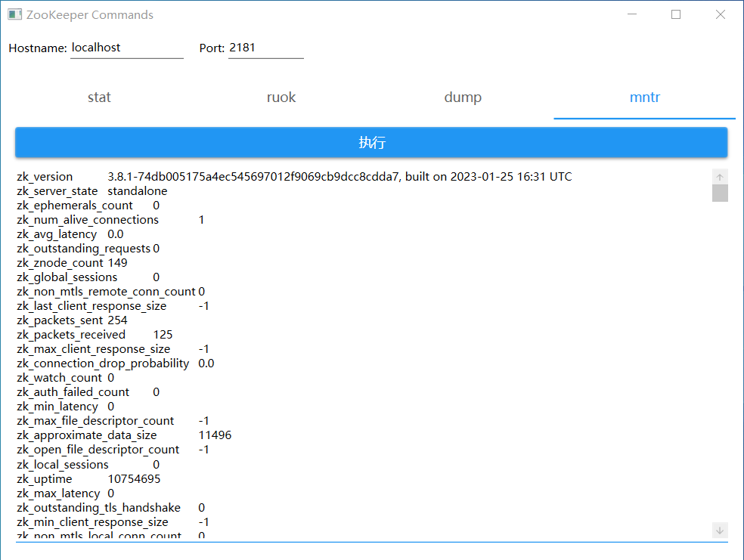This screenshot has height=560, width=744.
Task: Click the zk_max_latency line
Action: (66, 493)
